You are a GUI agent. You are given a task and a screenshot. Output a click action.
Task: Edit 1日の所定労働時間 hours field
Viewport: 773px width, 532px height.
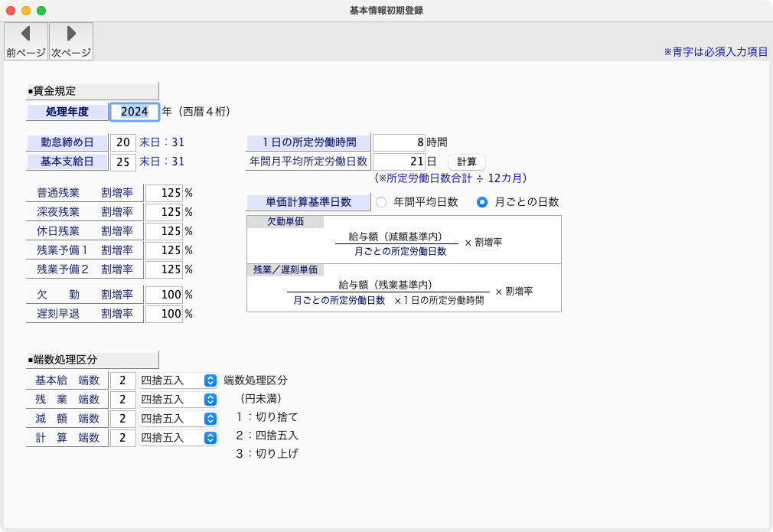click(399, 142)
